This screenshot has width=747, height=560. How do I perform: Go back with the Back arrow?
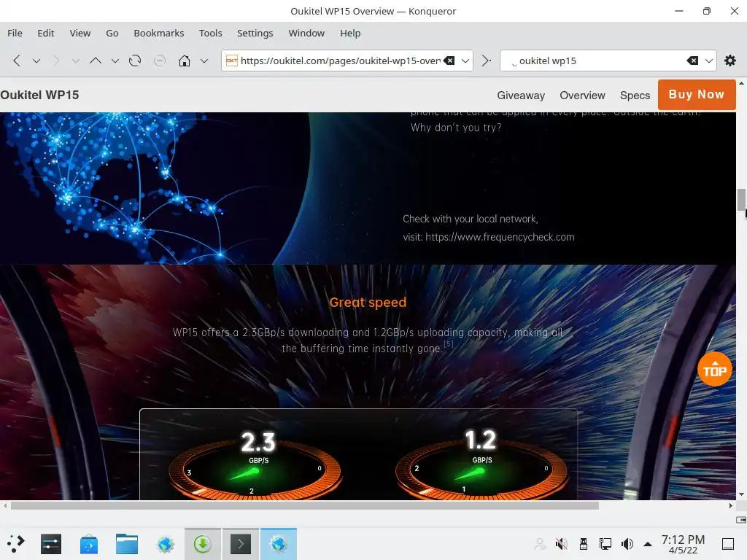(x=18, y=61)
